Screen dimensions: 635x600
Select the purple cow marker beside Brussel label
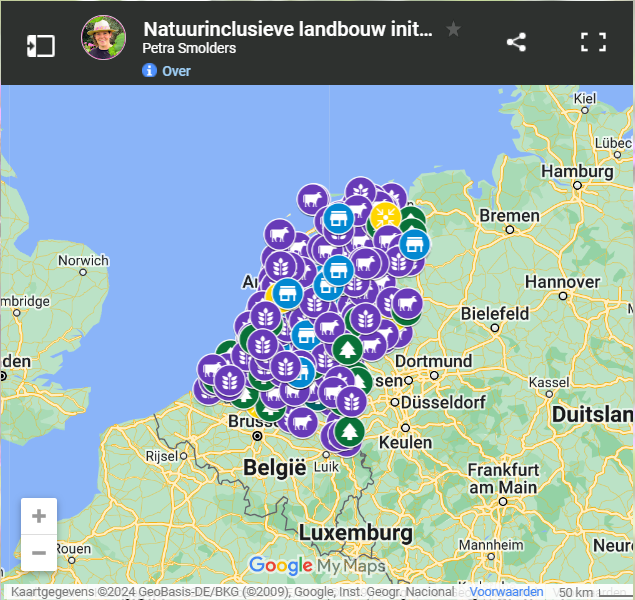(x=303, y=423)
